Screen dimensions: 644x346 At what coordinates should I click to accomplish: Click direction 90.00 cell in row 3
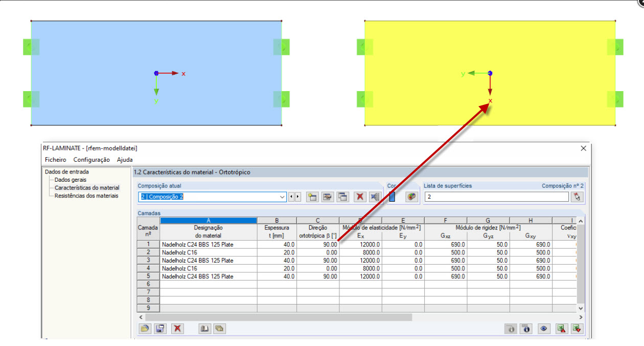(318, 261)
